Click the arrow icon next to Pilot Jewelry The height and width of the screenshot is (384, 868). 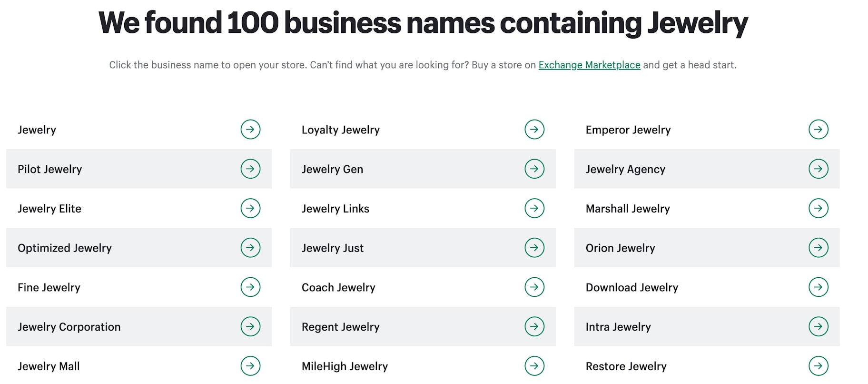point(250,169)
